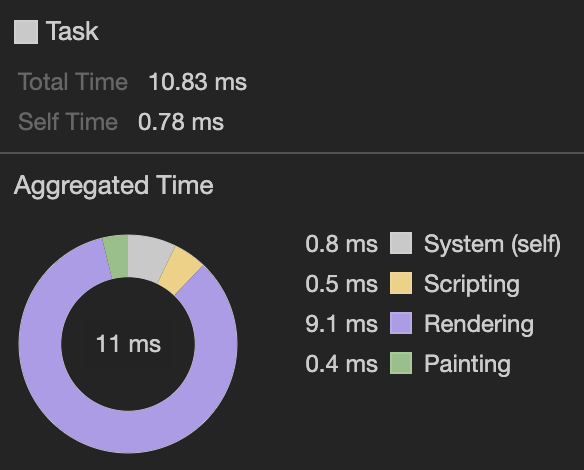Click the Rendering purple legend swatch
Viewport: 584px width, 470px height.
(401, 323)
